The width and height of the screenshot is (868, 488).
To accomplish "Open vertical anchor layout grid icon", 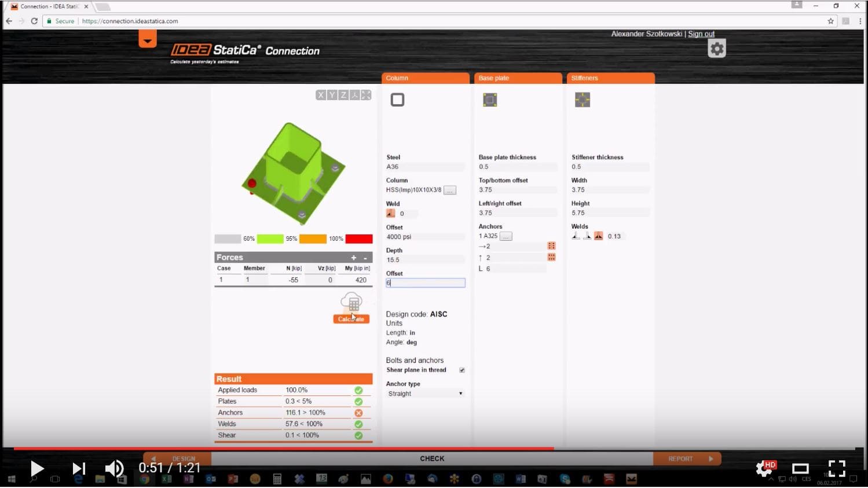I will [x=551, y=257].
